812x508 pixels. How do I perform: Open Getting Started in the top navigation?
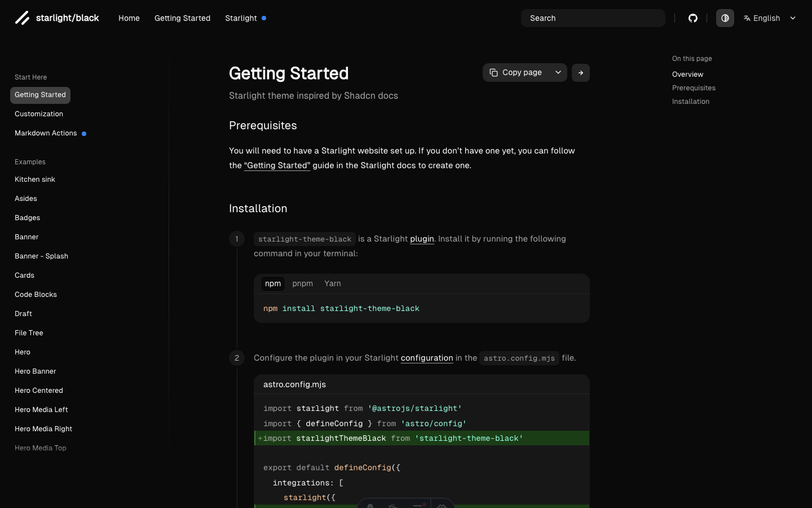tap(182, 18)
